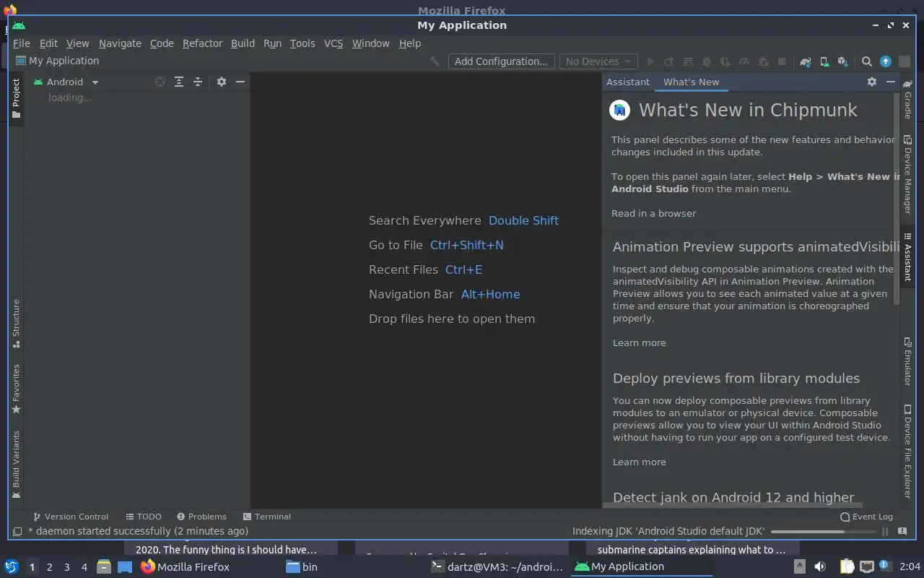The image size is (924, 578).
Task: Click the Assistant panel vertical scrollbar
Action: pos(897,199)
